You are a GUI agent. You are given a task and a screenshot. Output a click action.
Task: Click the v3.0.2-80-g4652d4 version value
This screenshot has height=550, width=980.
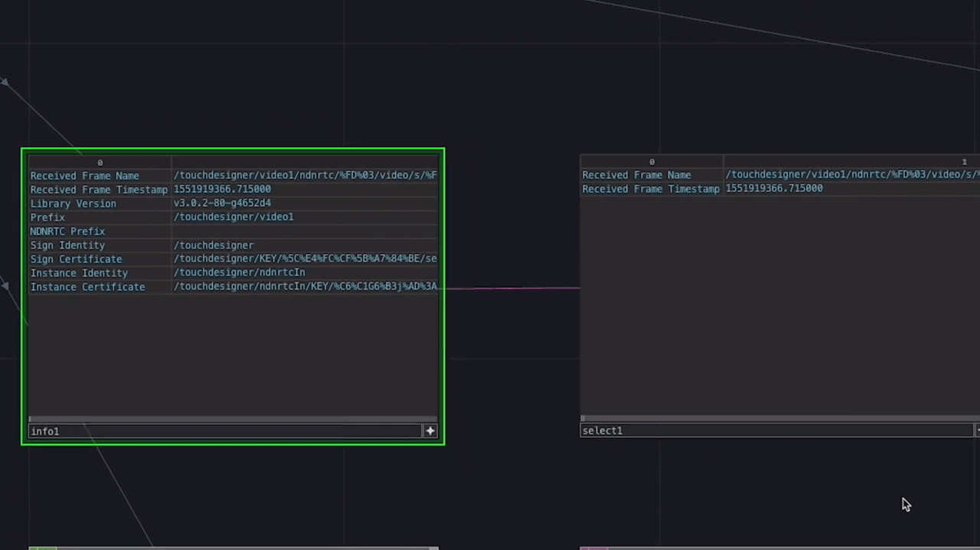tap(222, 203)
